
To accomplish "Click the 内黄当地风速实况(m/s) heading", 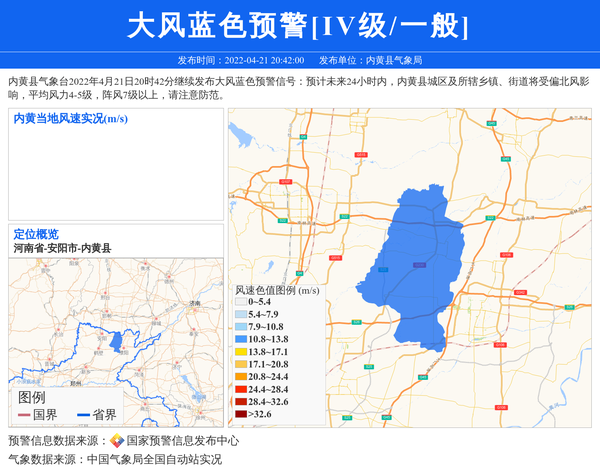I will pyautogui.click(x=70, y=119).
